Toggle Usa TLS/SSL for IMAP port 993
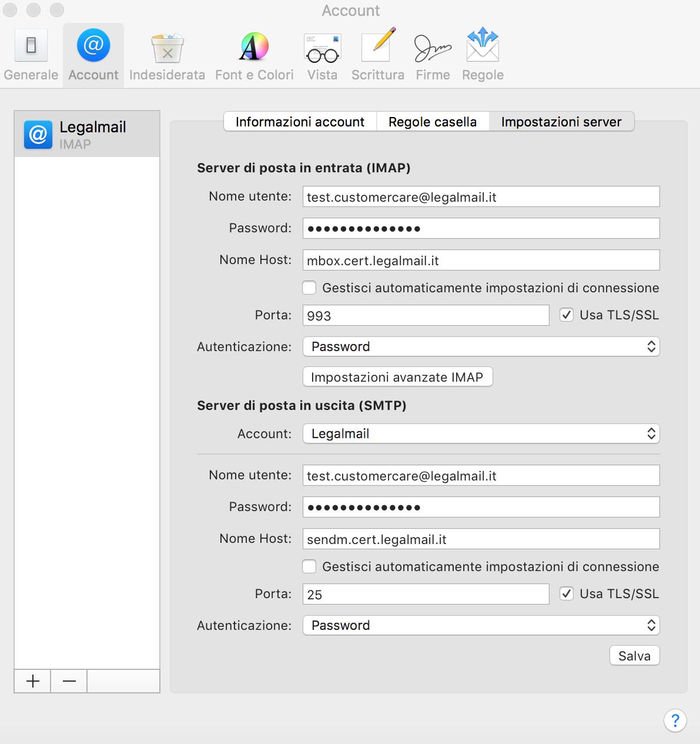 (567, 315)
